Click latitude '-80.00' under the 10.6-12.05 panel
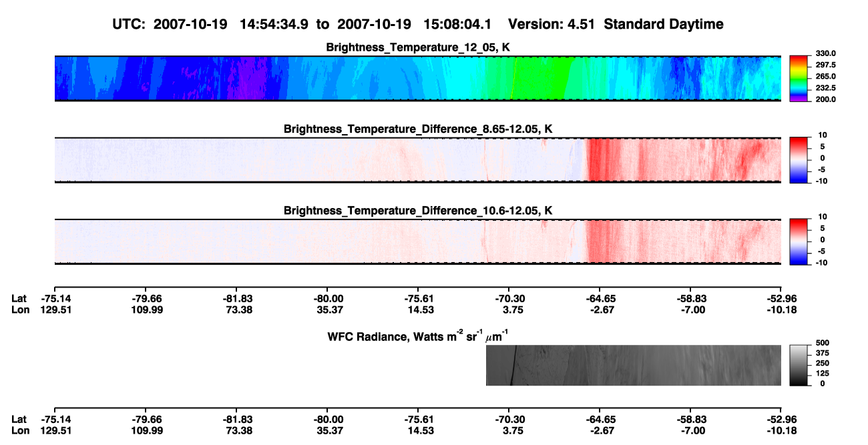Screen dimensions: 868x445 pyautogui.click(x=329, y=299)
